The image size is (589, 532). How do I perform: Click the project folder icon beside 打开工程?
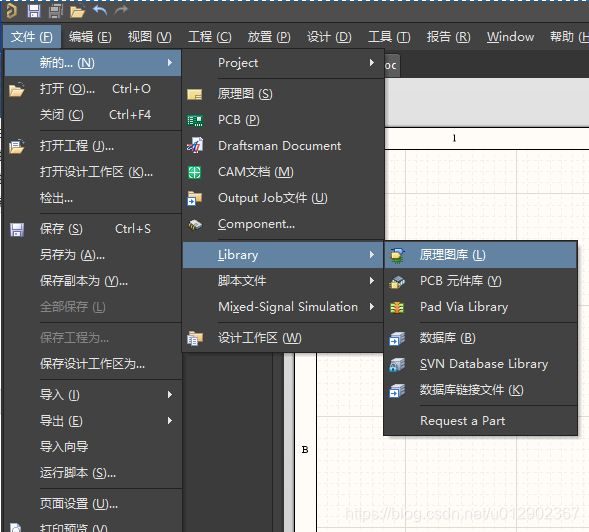pos(17,146)
